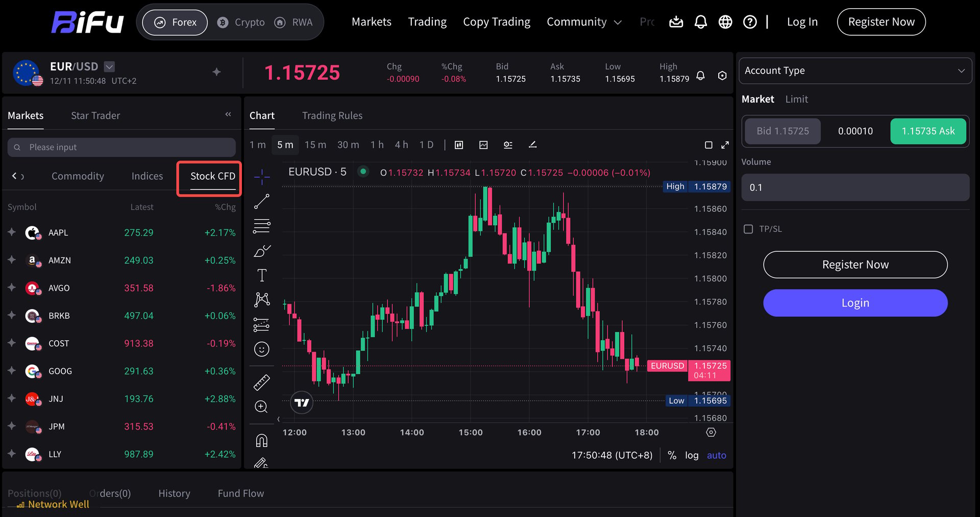Toggle favorite star for EUR/USD

point(216,72)
